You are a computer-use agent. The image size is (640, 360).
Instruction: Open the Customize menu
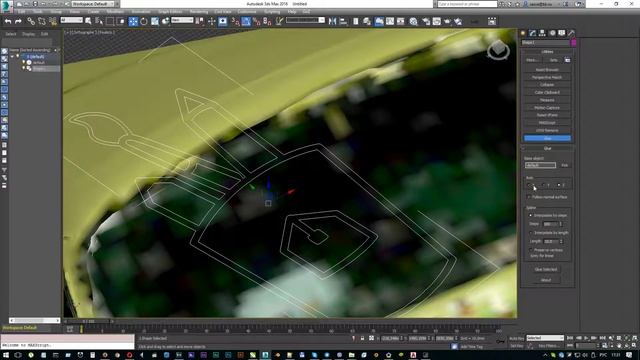click(x=247, y=12)
